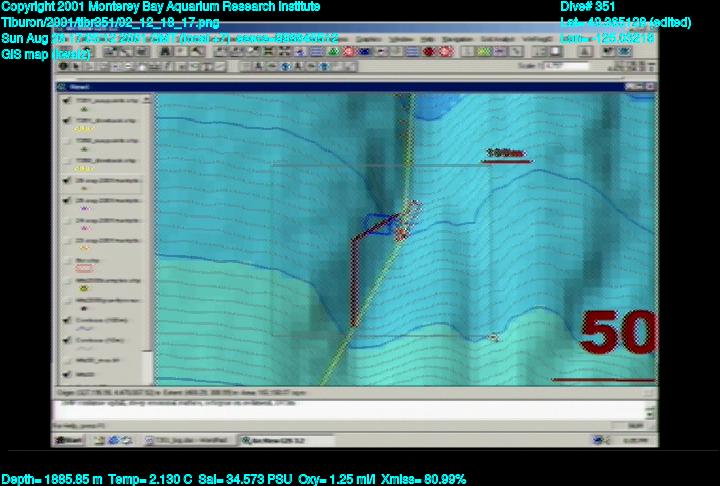Viewport: 720px width, 486px height.
Task: Click the Windows Start button
Action: pyautogui.click(x=70, y=440)
